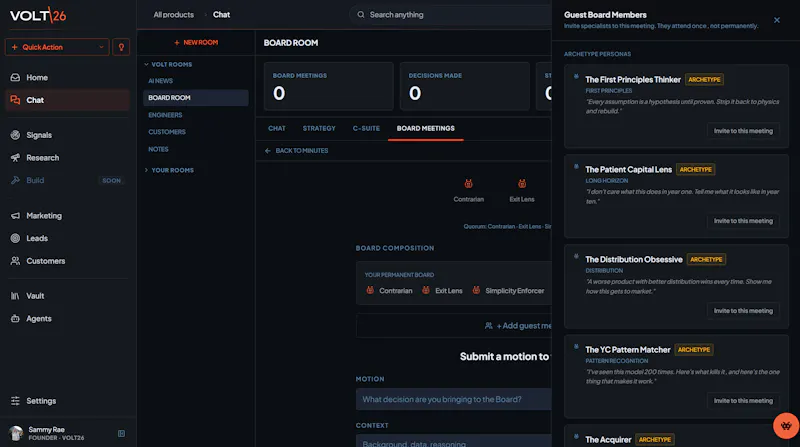Click icon beside The Acquirer
The height and width of the screenshot is (447, 800).
click(576, 436)
